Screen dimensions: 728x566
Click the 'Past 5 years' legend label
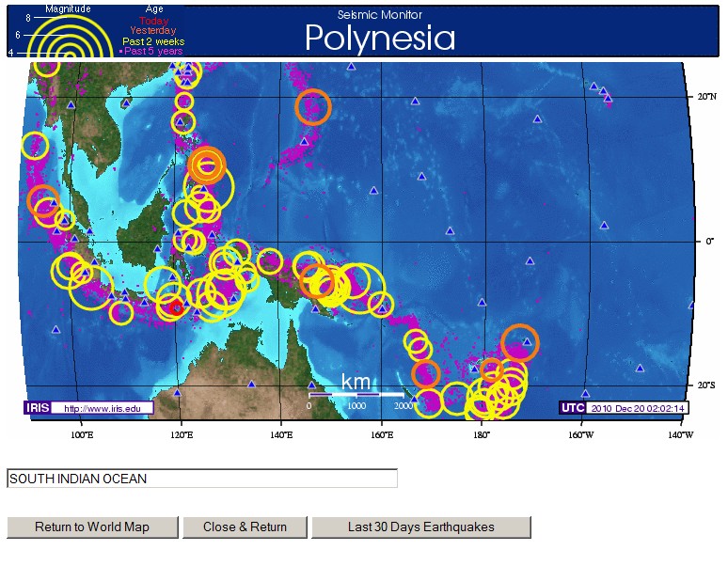(153, 51)
